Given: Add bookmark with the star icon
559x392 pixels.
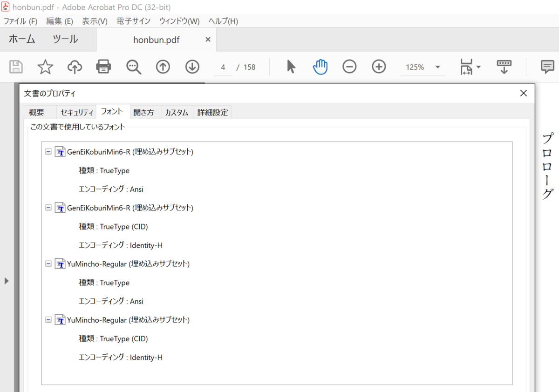Looking at the screenshot, I should click(45, 67).
